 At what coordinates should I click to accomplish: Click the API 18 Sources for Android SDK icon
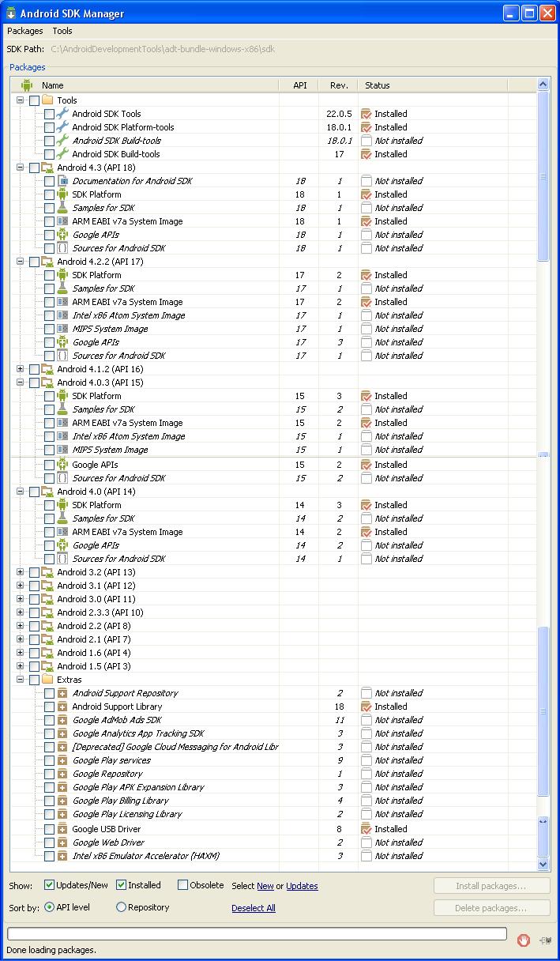pyautogui.click(x=62, y=248)
